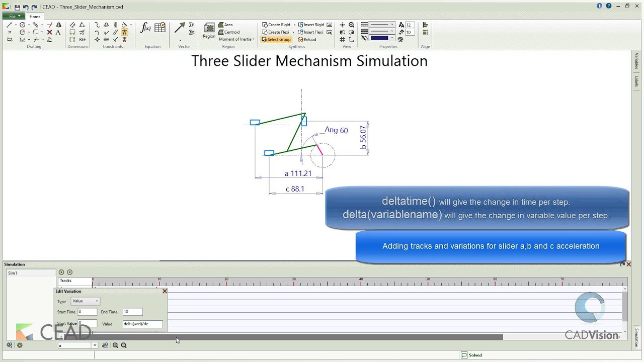This screenshot has height=362, width=644.
Task: Click the red X delete tool
Action: (49, 32)
